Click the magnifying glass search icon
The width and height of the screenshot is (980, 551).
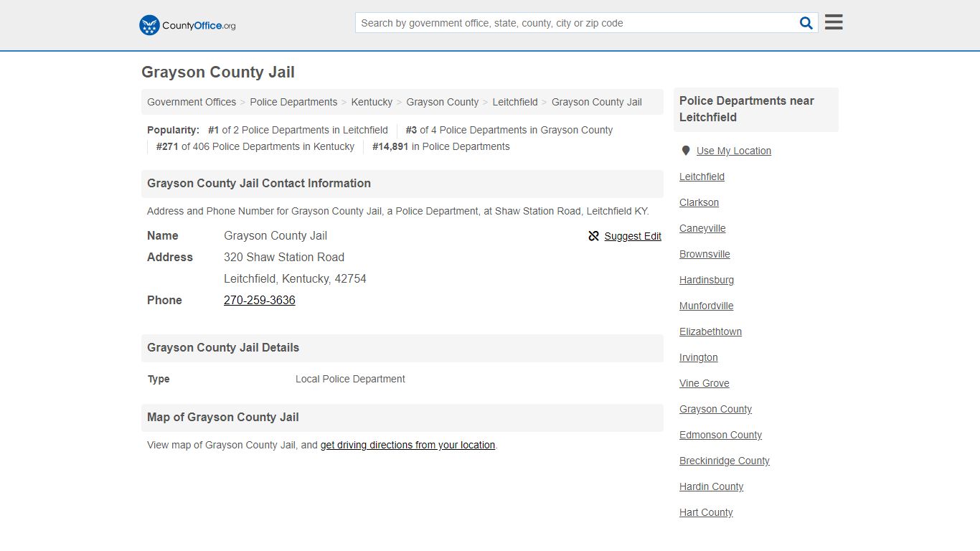click(x=806, y=23)
